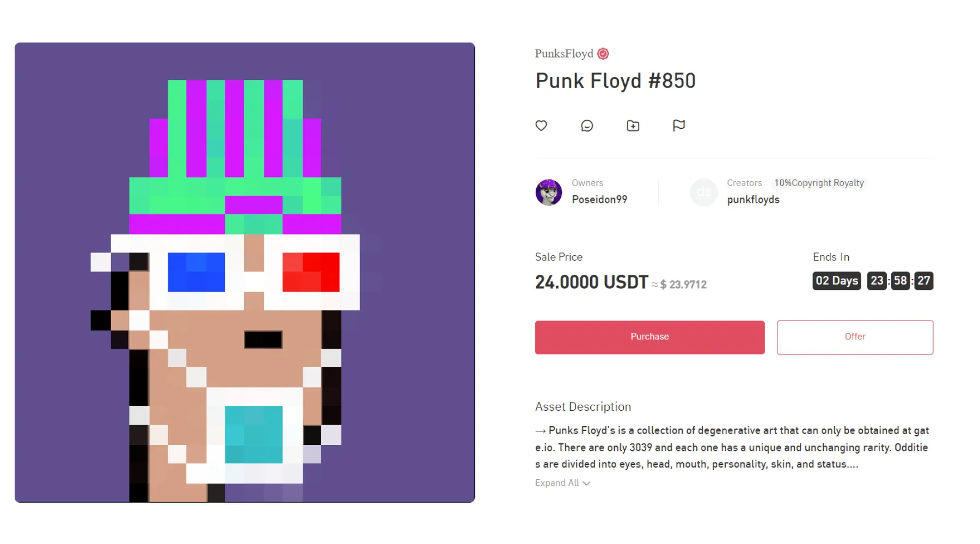Click the 10% Copyright Royalty tag
The width and height of the screenshot is (980, 544).
click(819, 183)
